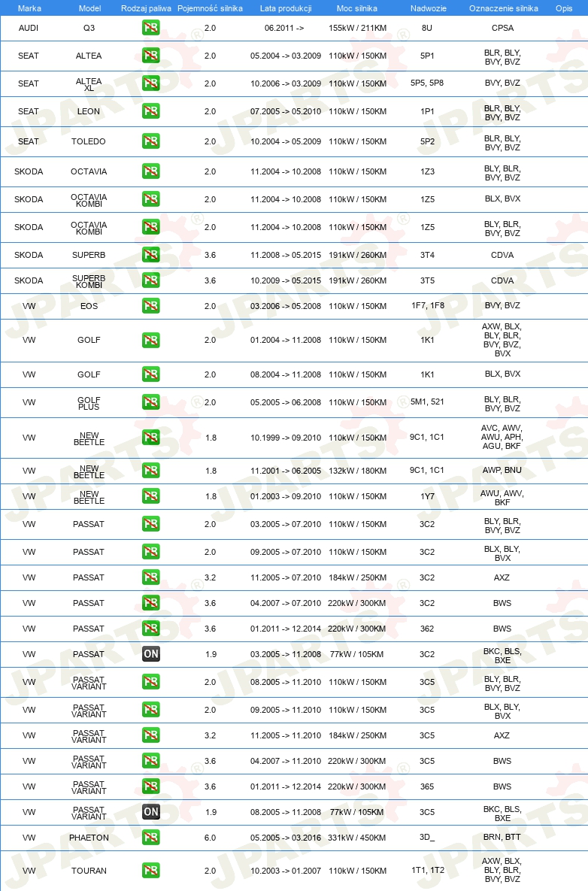The image size is (588, 891).
Task: Click the Pojemność silnika column header
Action: 211,8
